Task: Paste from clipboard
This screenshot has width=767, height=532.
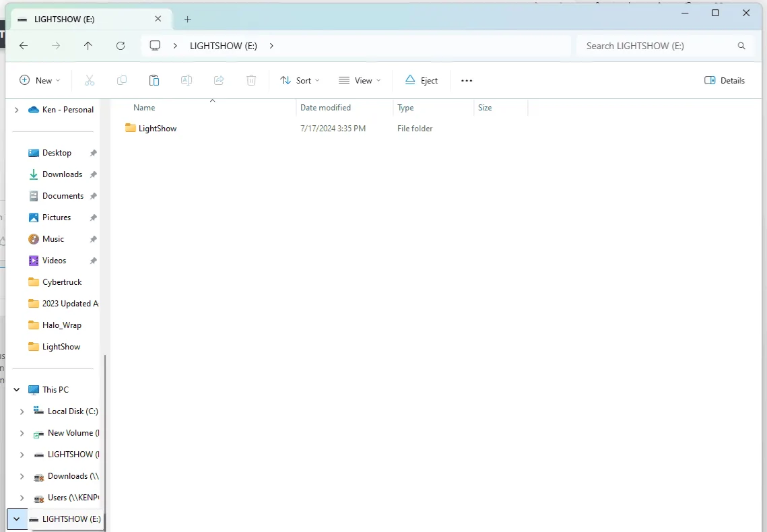Action: pyautogui.click(x=154, y=80)
